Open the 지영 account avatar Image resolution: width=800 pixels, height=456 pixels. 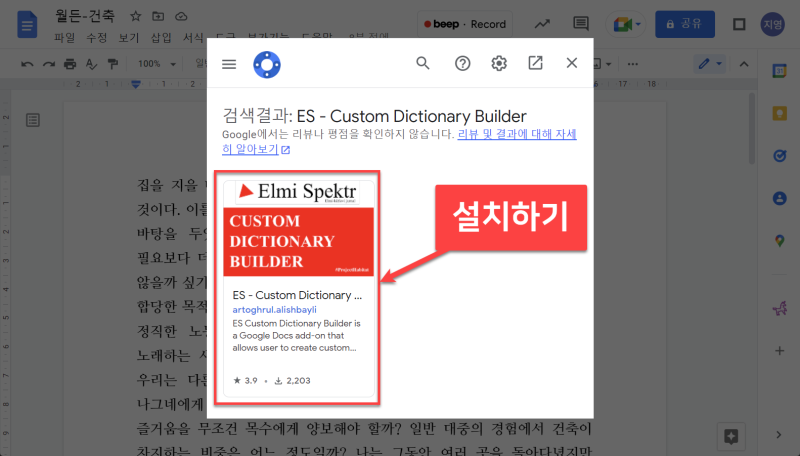click(x=772, y=24)
